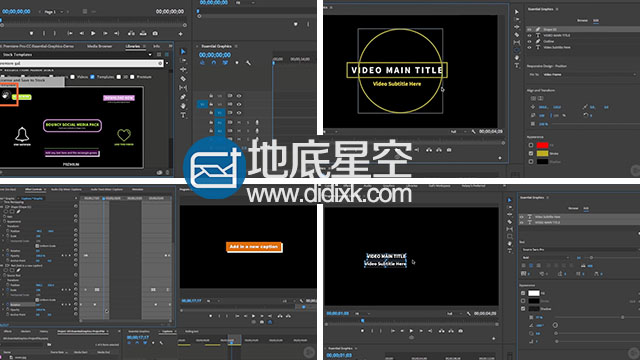640x360 pixels.
Task: Center align text in the text properties
Action: [531, 266]
